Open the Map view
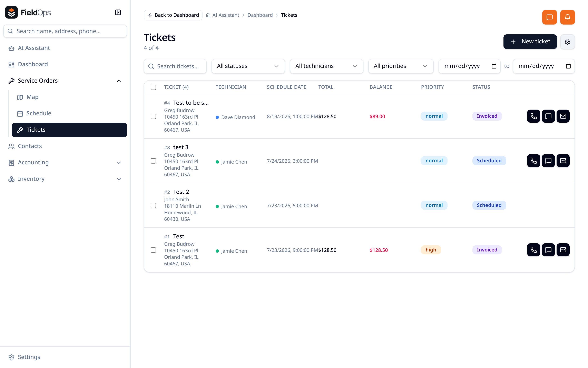588x368 pixels. (x=69, y=97)
